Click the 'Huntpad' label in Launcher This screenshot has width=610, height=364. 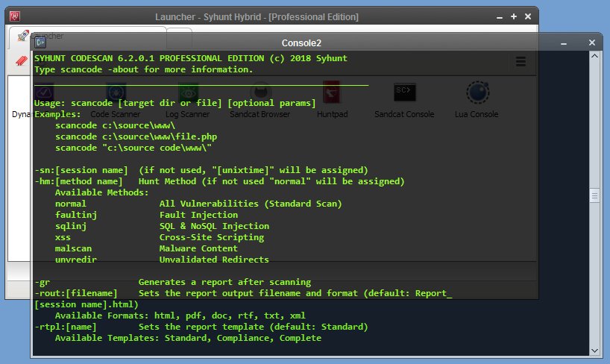[x=333, y=114]
